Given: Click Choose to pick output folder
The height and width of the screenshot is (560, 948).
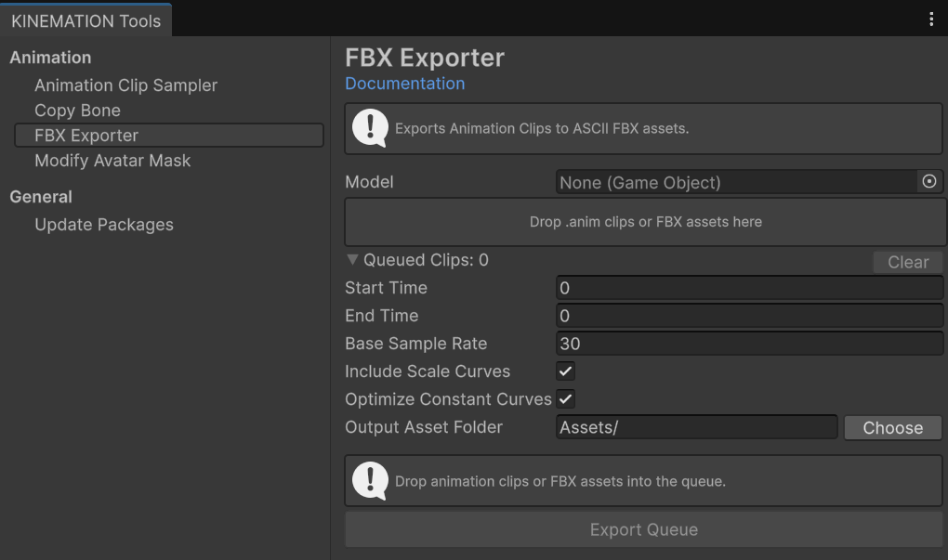Looking at the screenshot, I should click(893, 428).
